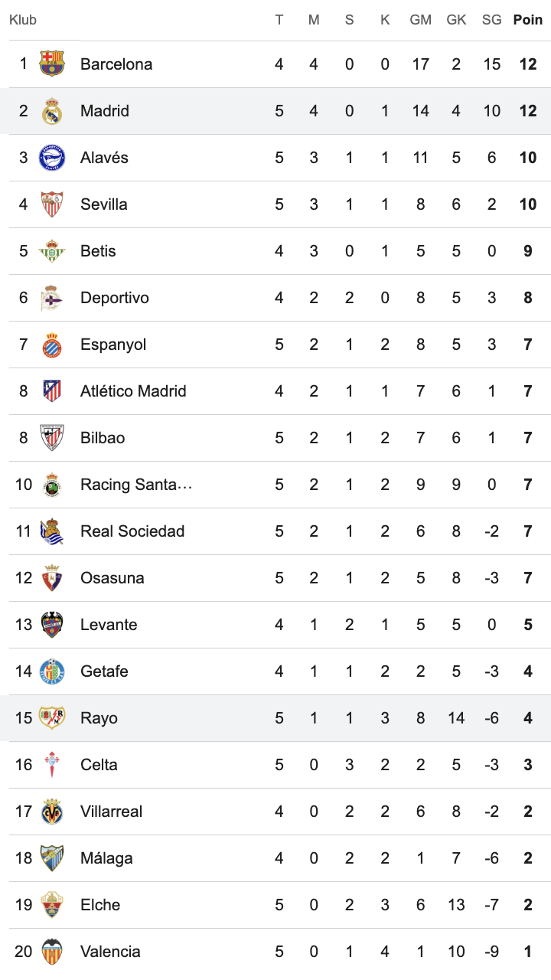The image size is (551, 980).
Task: Click the Getafe blue crest icon
Action: pos(52,671)
